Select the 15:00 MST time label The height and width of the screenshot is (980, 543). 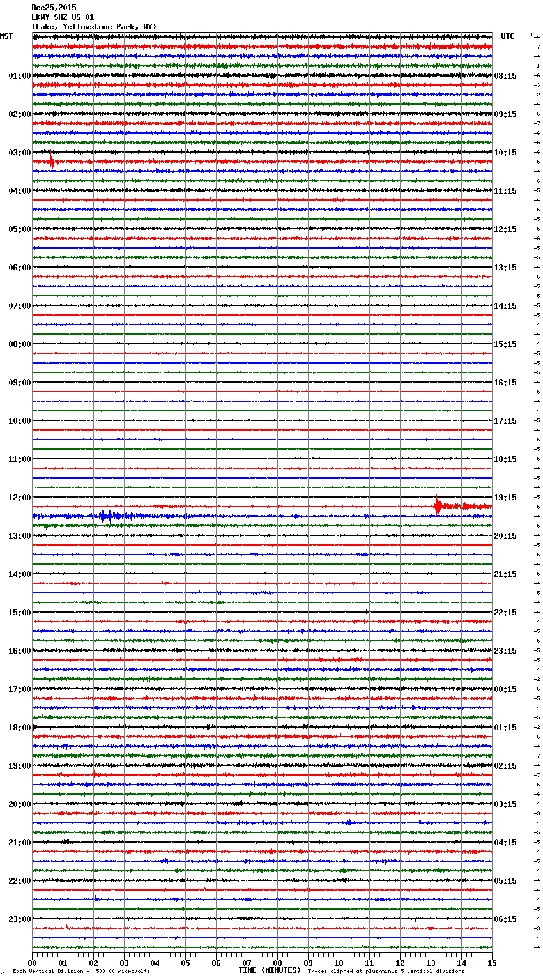coord(19,613)
